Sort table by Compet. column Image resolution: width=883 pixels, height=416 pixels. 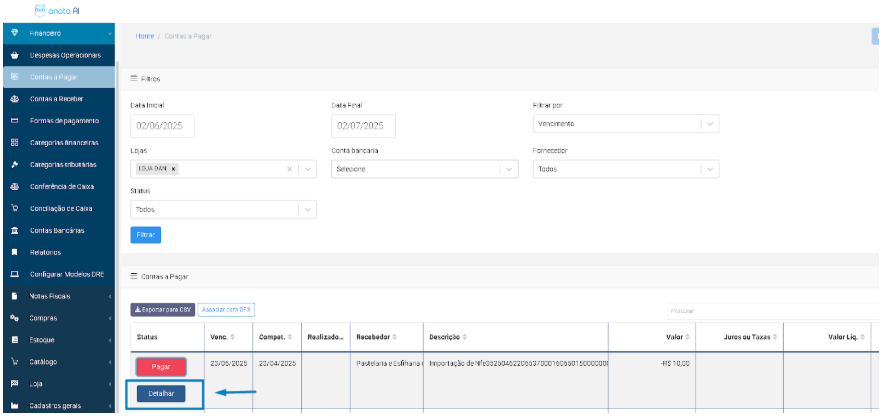(289, 337)
